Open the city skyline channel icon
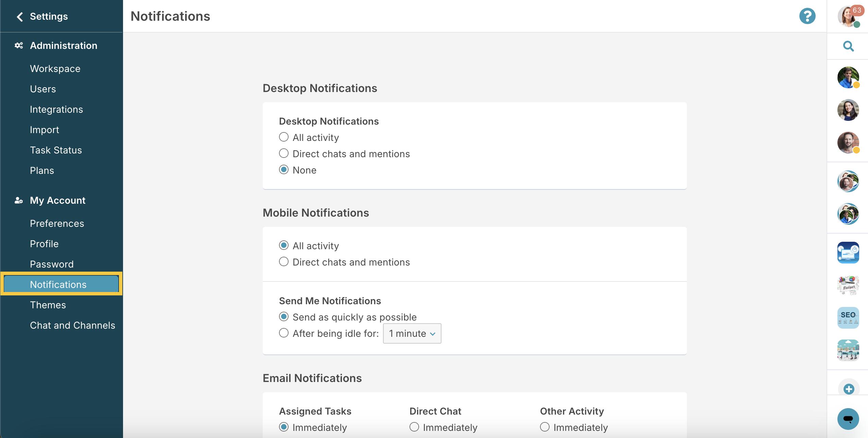Screen dimensions: 868x438 point(848,350)
